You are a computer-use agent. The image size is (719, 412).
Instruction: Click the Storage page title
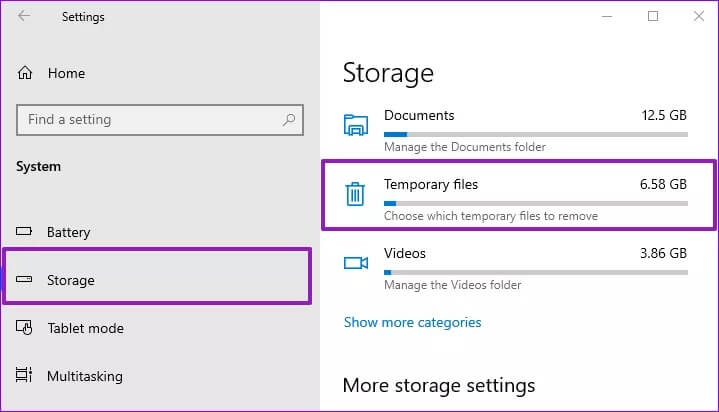(388, 73)
